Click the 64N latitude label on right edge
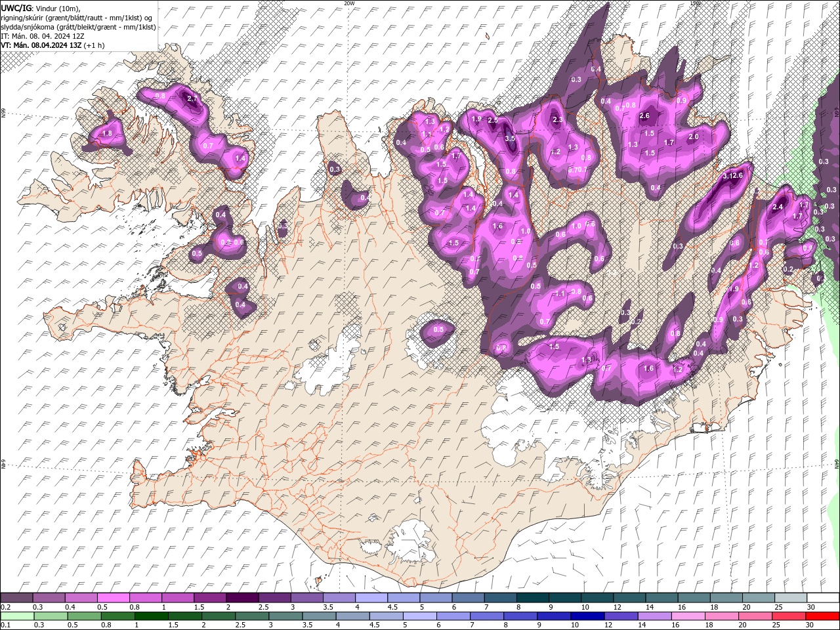The width and height of the screenshot is (840, 630). coord(837,463)
